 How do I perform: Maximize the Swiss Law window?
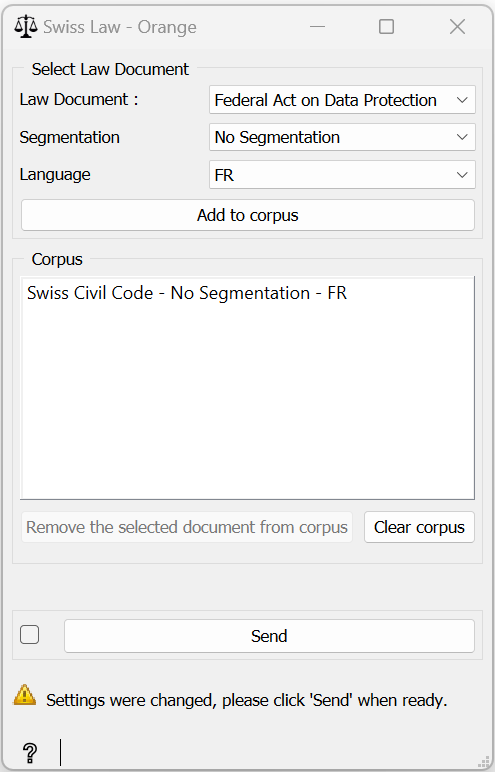point(387,27)
